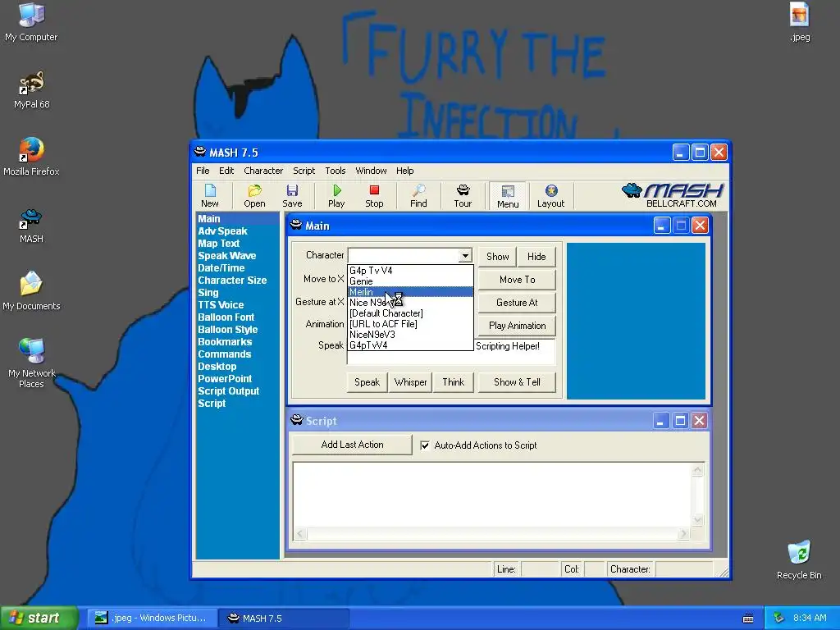Open Script Output in the sidebar
Screen dimensions: 840x630
[228, 391]
